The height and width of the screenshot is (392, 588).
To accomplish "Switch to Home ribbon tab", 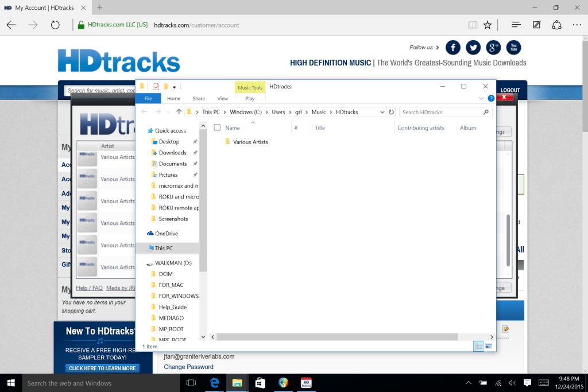I will pos(173,99).
